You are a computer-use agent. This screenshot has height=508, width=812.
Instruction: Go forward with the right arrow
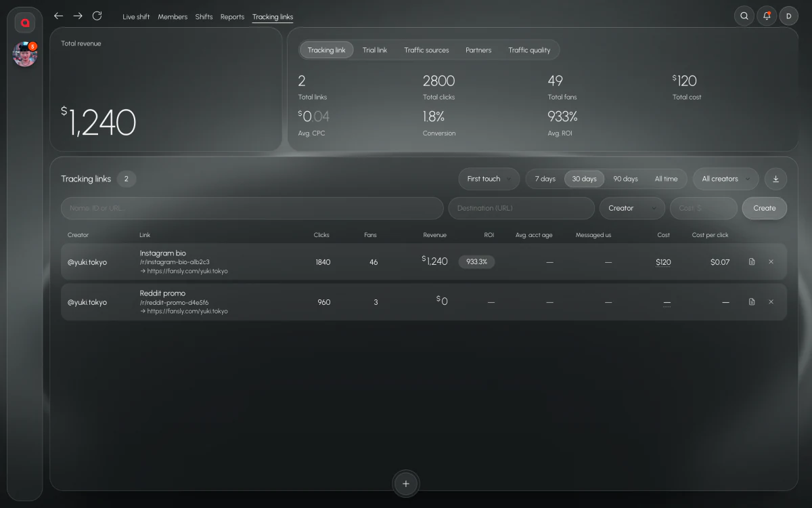tap(78, 16)
